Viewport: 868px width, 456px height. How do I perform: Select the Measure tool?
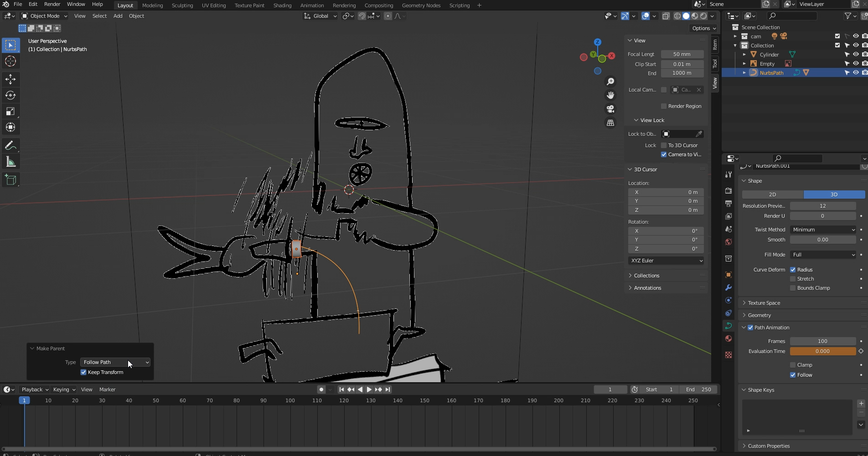point(10,162)
